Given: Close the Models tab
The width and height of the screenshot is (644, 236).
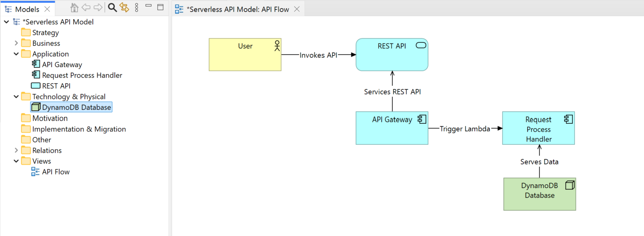Looking at the screenshot, I should point(47,9).
